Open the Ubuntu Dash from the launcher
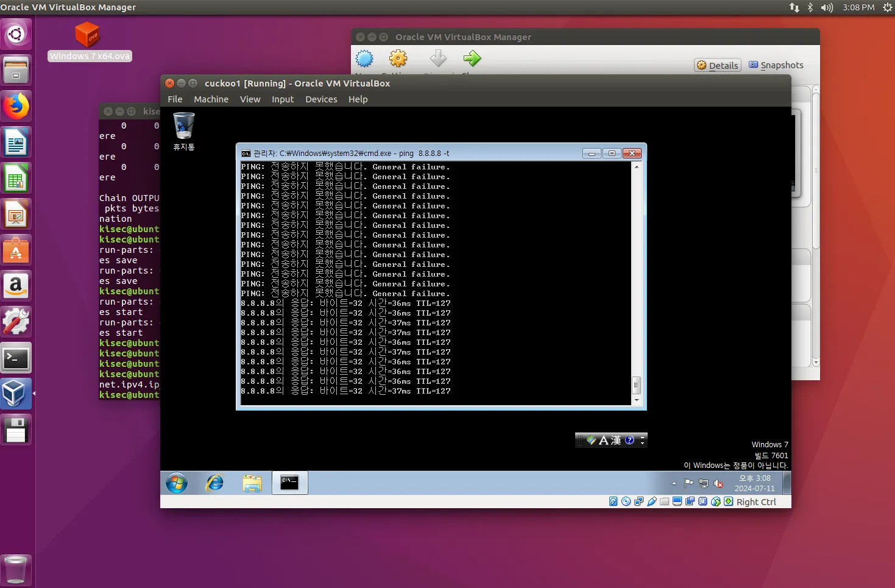This screenshot has height=588, width=895. 16,34
